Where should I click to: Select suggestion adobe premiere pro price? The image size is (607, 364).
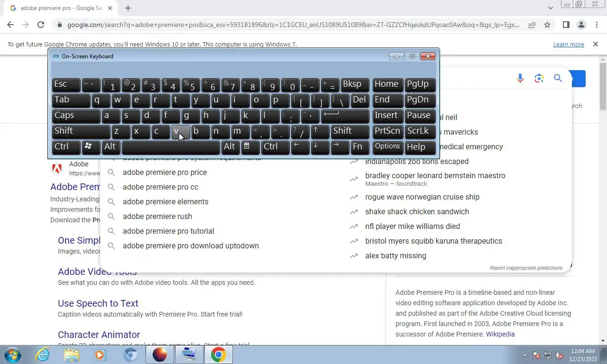coord(165,173)
